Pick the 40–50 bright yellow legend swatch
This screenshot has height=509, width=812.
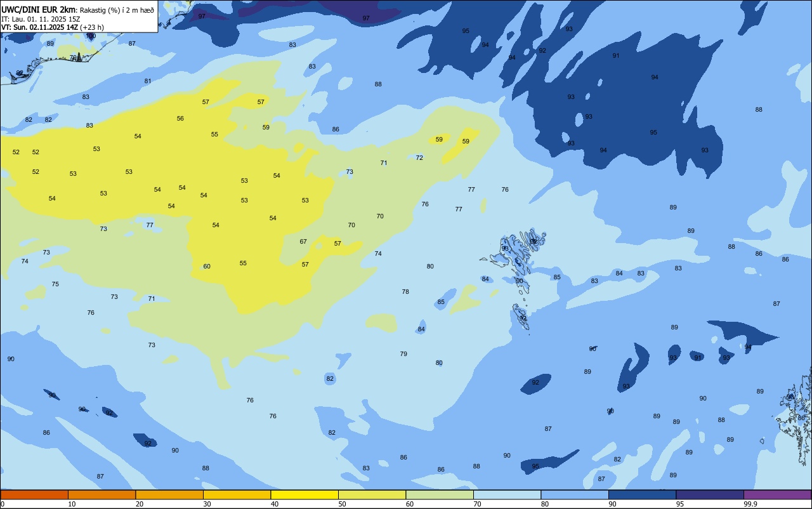304,494
